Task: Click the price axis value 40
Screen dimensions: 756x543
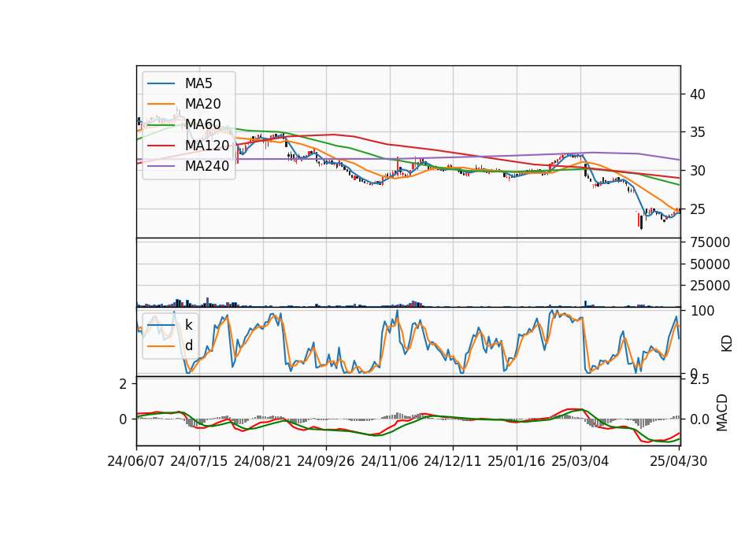Action: (x=697, y=94)
